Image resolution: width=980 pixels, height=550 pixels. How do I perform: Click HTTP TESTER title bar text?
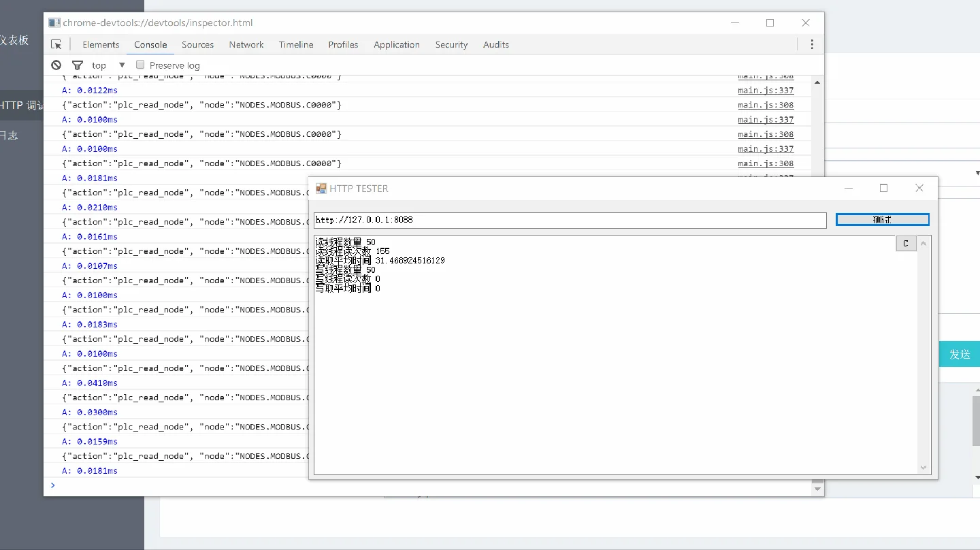click(359, 189)
